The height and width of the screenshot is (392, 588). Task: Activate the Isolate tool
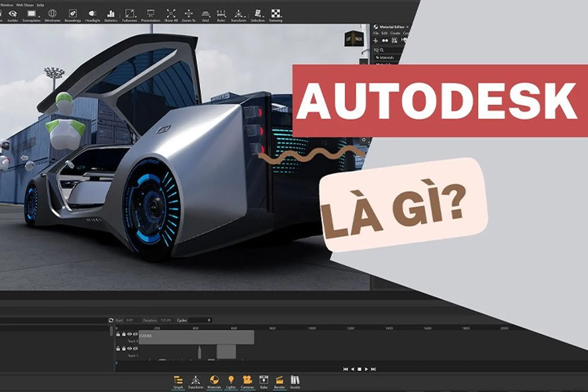[13, 14]
